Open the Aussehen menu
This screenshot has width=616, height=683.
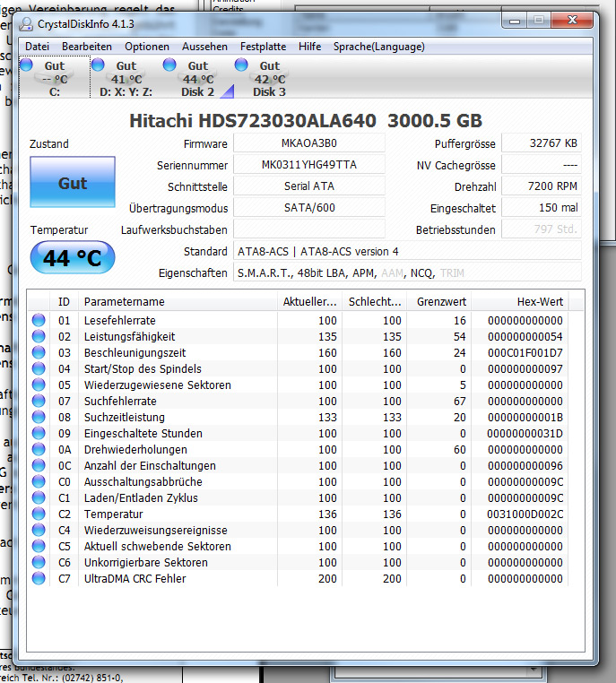click(204, 47)
